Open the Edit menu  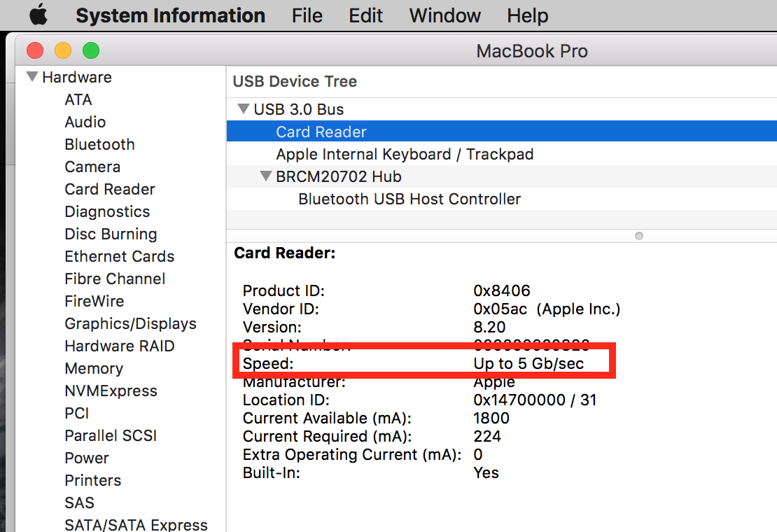[365, 15]
